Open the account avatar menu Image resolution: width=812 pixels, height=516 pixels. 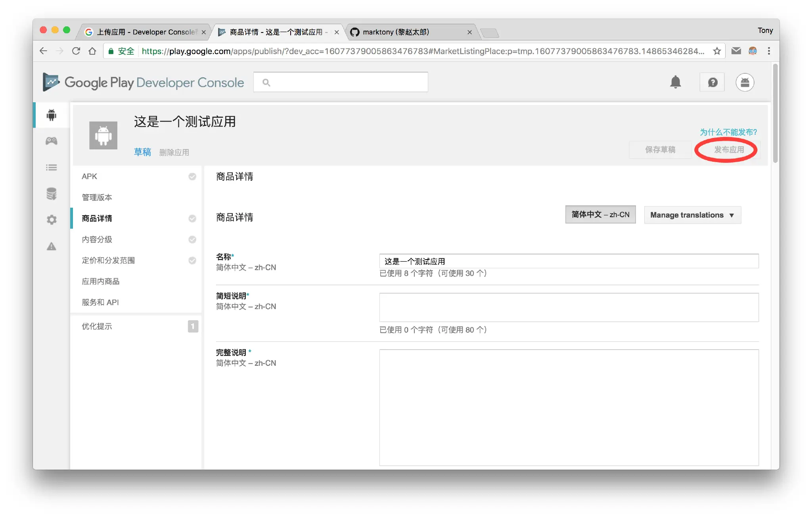[745, 82]
